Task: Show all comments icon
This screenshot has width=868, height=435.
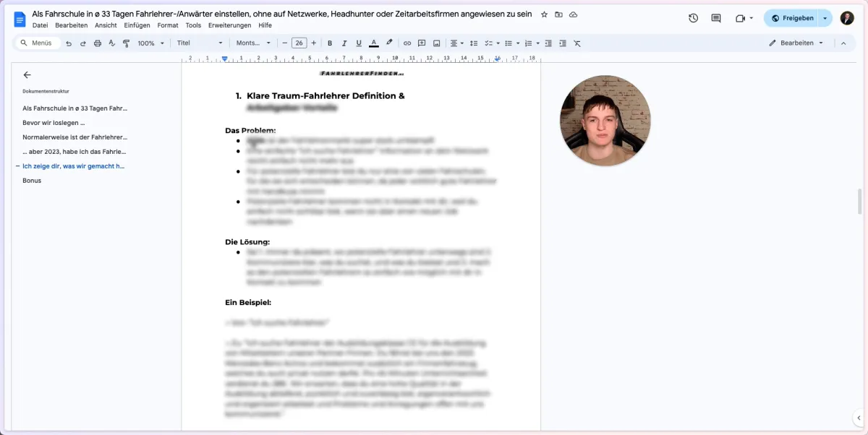Action: point(716,18)
